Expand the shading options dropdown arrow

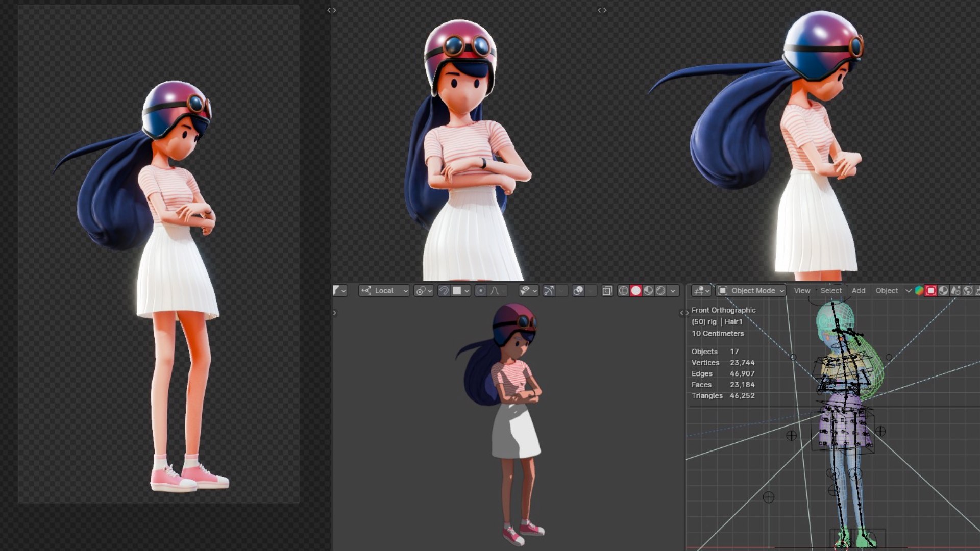pyautogui.click(x=673, y=291)
